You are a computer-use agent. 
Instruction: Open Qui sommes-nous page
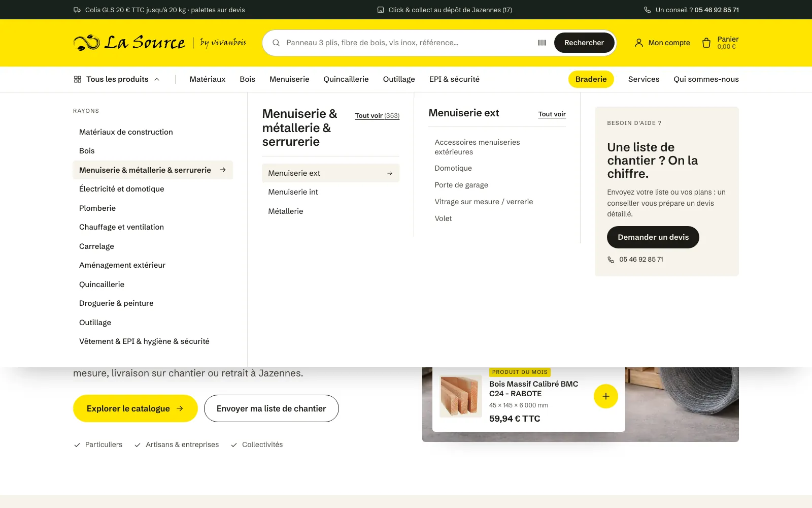click(706, 79)
